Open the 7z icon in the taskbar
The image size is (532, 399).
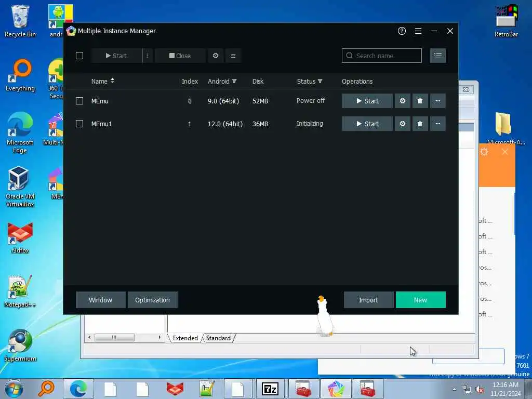click(x=270, y=389)
